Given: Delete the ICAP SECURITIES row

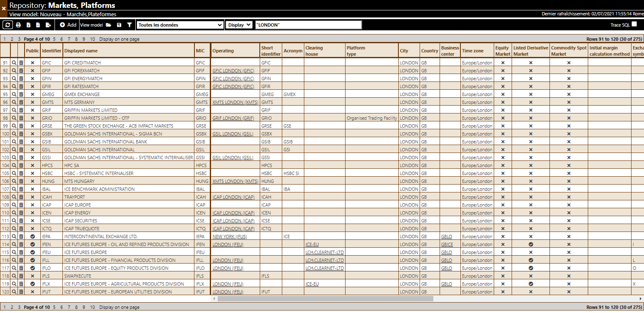Looking at the screenshot, I should click(21, 221).
